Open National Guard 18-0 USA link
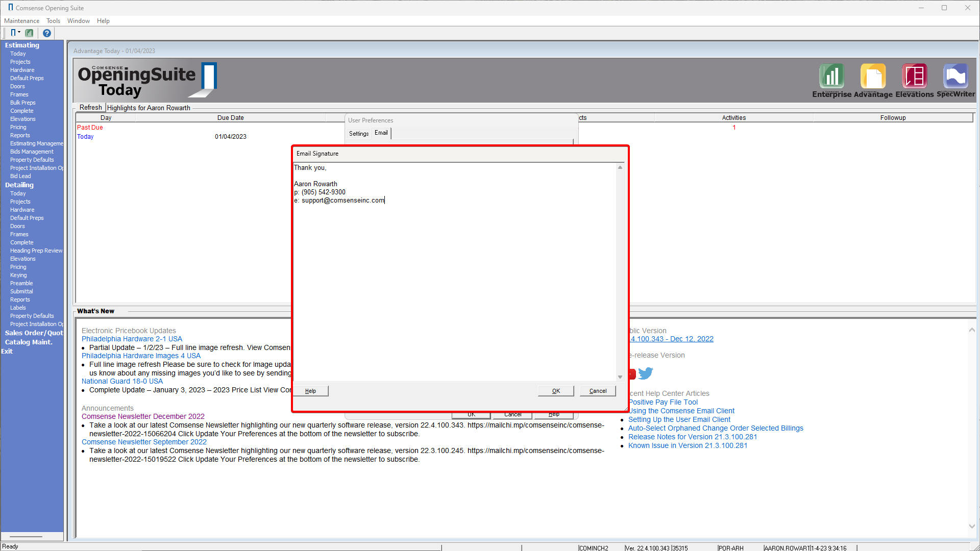980x551 pixels. click(x=122, y=381)
